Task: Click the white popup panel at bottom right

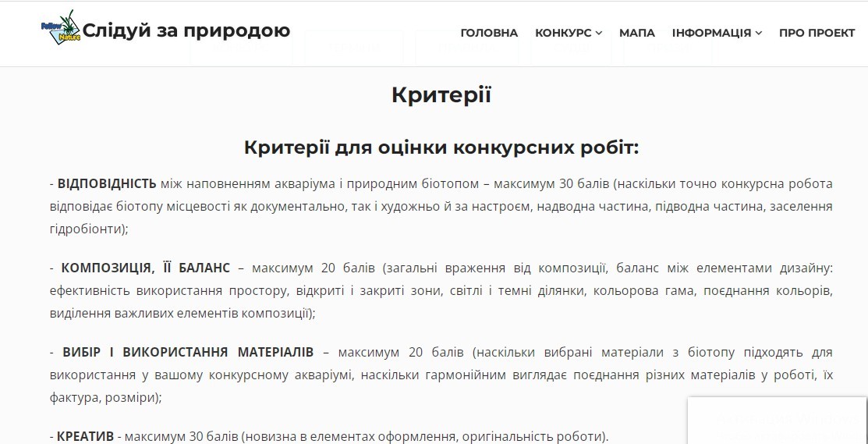Action: (777, 420)
